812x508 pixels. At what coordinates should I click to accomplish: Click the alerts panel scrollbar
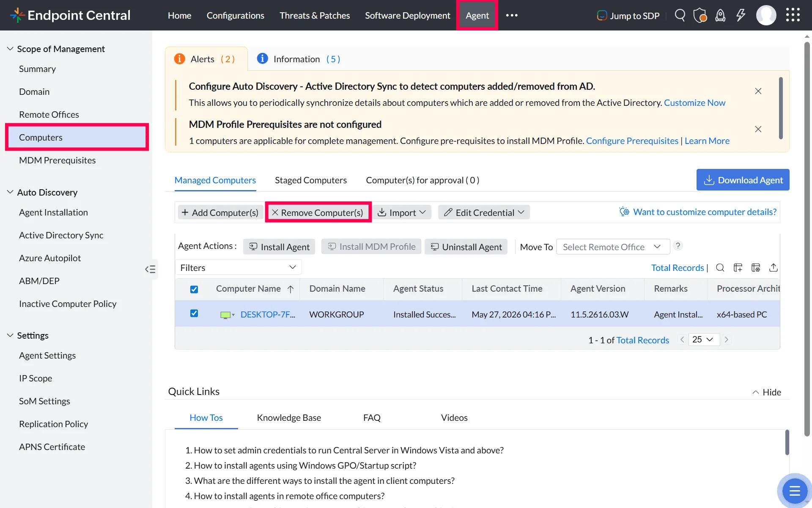(x=781, y=108)
